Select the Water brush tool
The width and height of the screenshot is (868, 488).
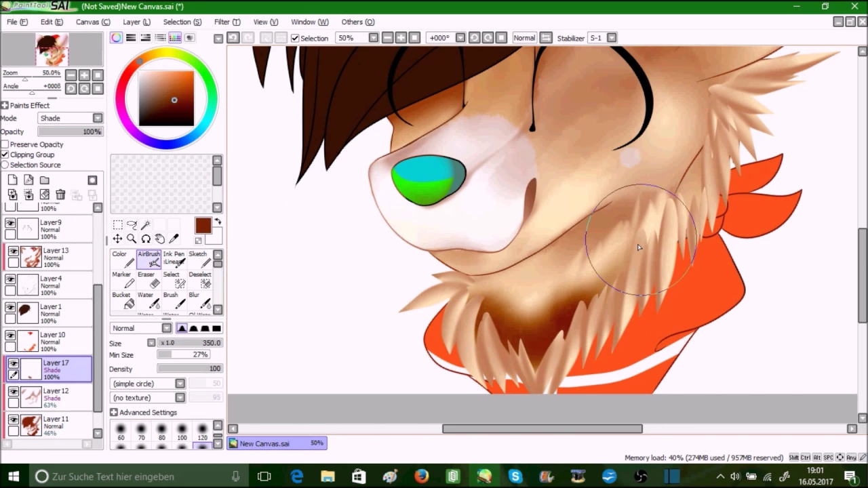click(x=149, y=300)
